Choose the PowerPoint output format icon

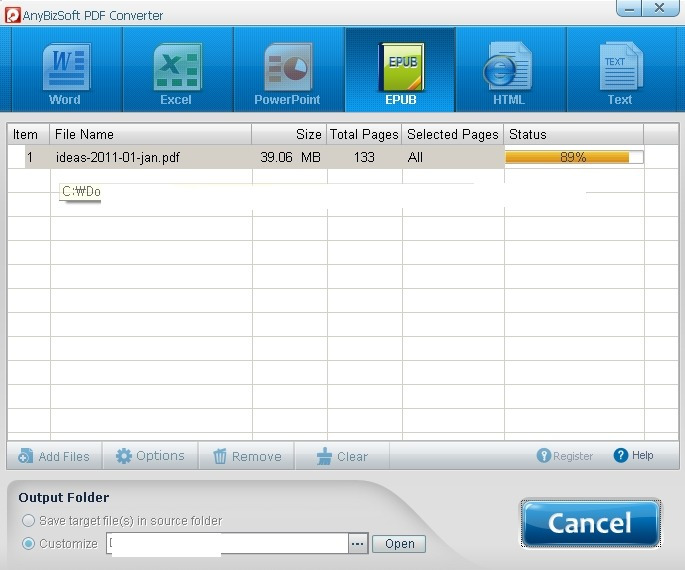click(x=288, y=70)
